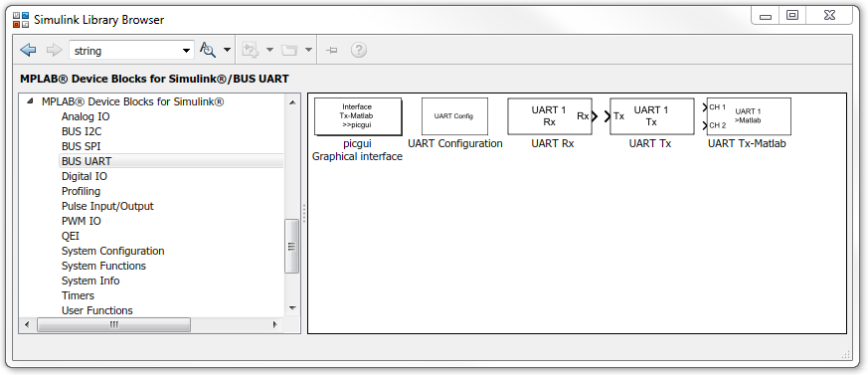This screenshot has width=868, height=375.
Task: Click the pin stay-on-top icon
Action: (x=332, y=51)
